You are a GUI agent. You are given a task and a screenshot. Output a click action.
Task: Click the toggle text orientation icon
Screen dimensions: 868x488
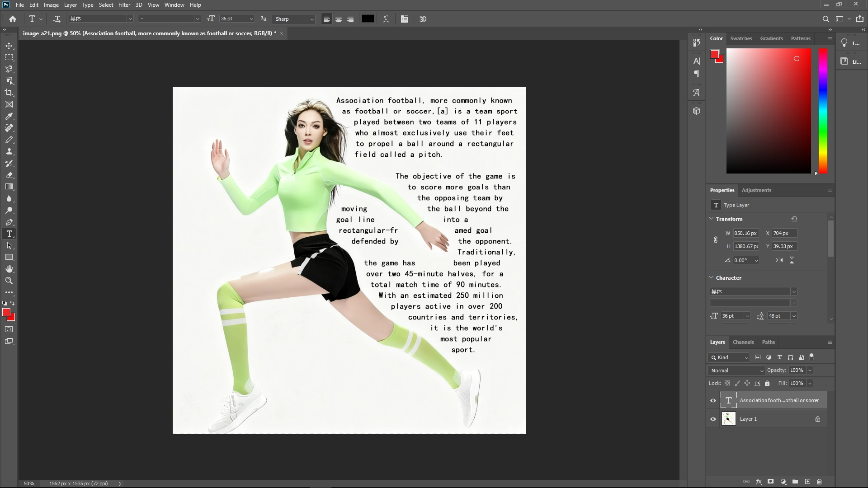click(57, 19)
